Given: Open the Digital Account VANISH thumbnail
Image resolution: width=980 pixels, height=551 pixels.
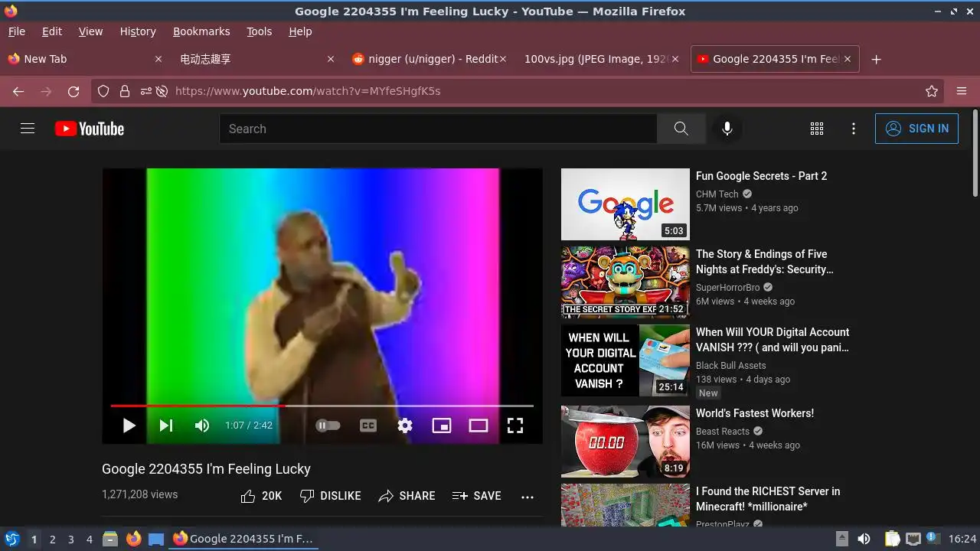Looking at the screenshot, I should pyautogui.click(x=626, y=360).
